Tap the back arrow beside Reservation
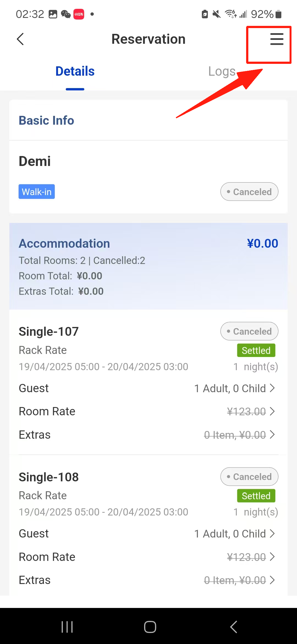The image size is (297, 644). (x=20, y=39)
